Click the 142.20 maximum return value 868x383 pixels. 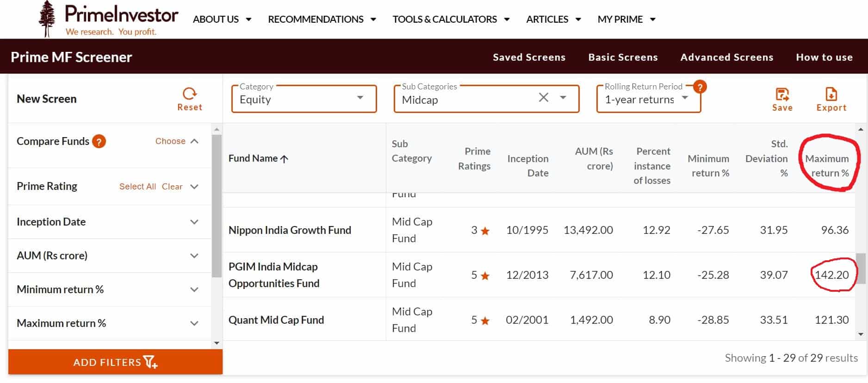pyautogui.click(x=831, y=275)
